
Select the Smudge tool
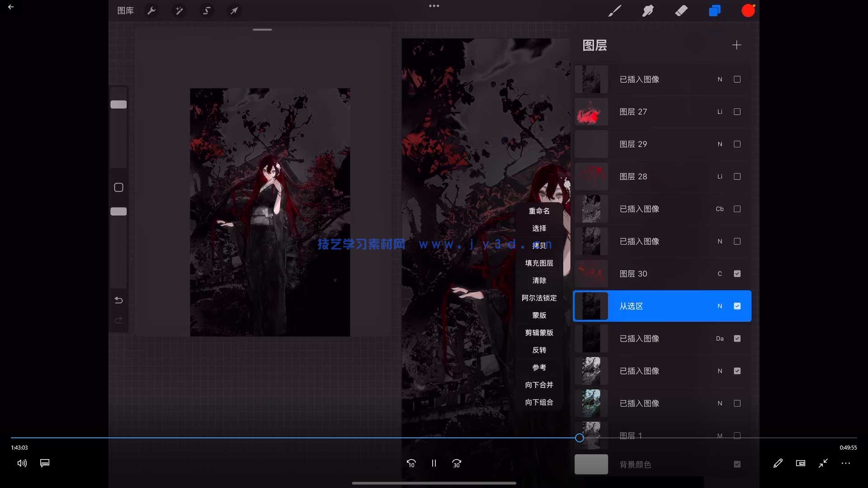click(x=648, y=10)
